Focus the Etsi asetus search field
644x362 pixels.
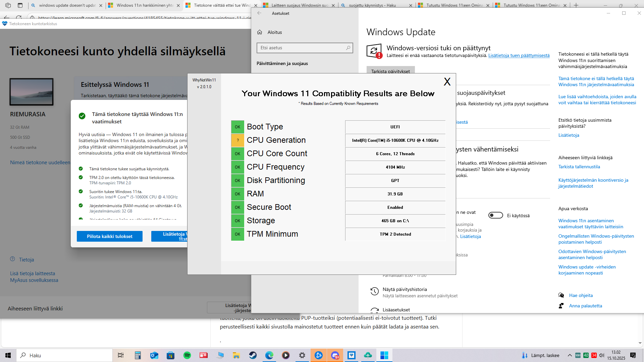(305, 48)
